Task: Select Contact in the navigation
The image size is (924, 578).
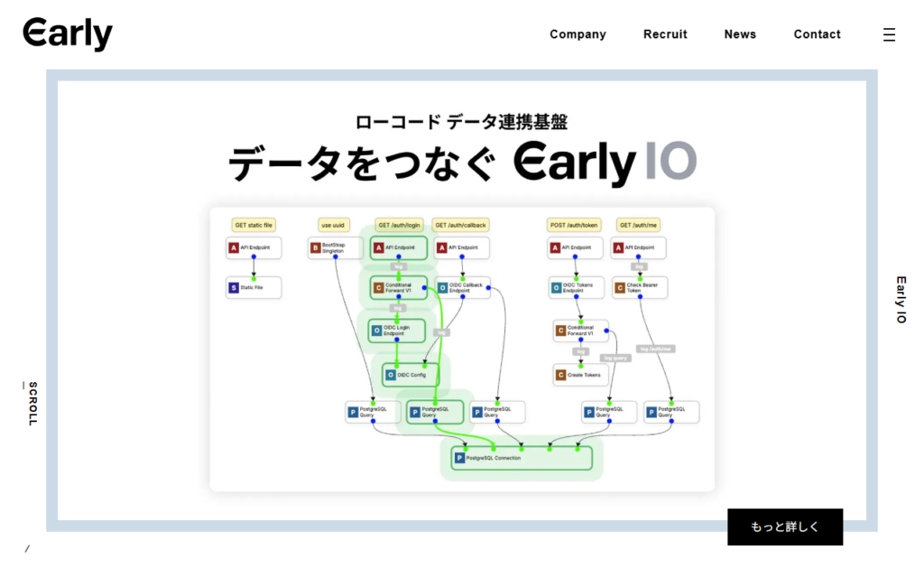Action: pos(817,34)
